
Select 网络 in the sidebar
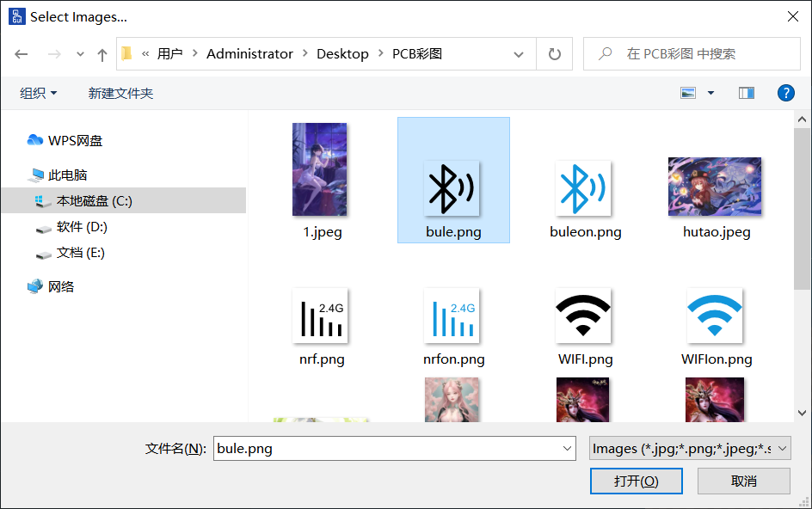click(x=61, y=287)
